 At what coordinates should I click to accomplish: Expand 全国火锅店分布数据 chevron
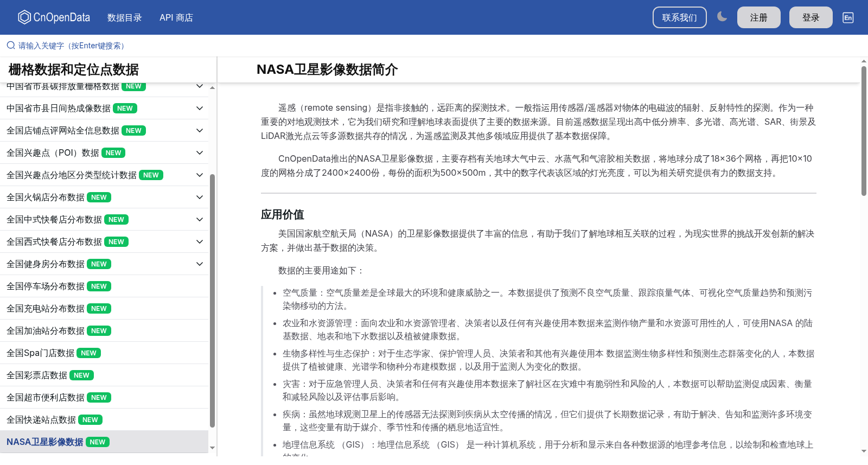pyautogui.click(x=200, y=198)
